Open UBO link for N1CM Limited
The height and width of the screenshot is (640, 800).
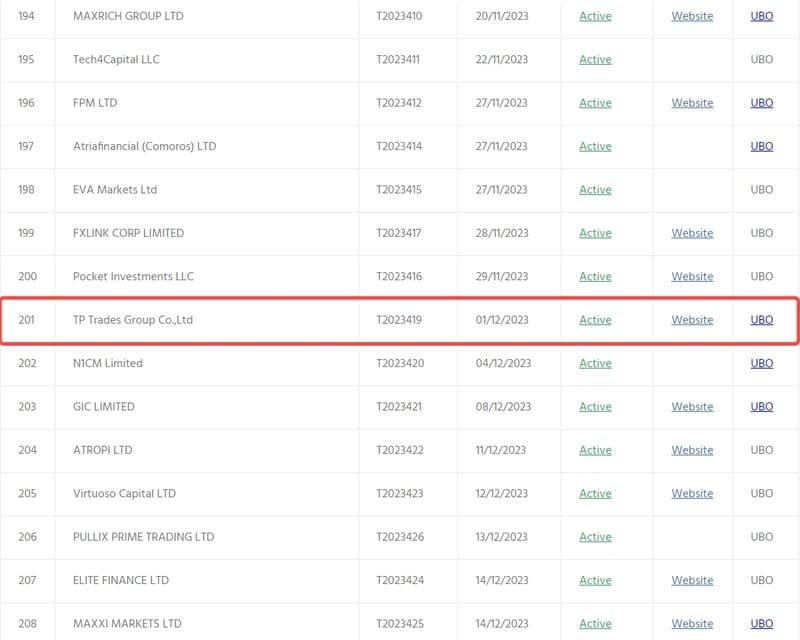(x=762, y=363)
